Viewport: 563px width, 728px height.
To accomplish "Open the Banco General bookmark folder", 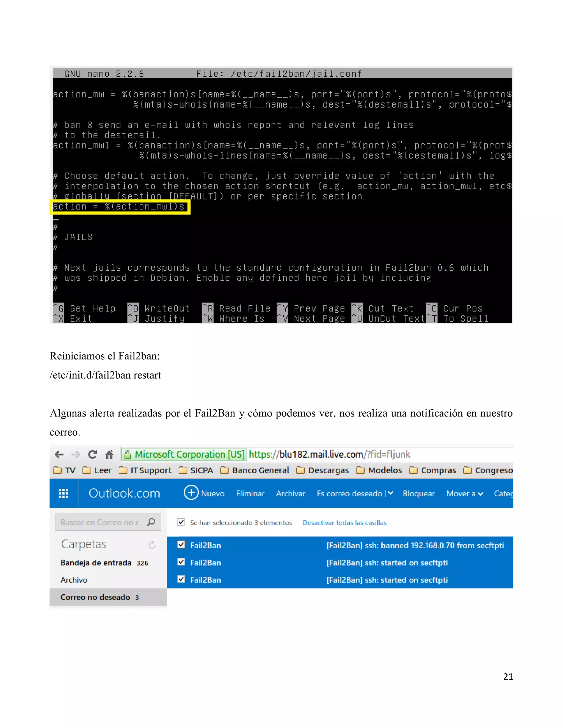I will pos(255,470).
